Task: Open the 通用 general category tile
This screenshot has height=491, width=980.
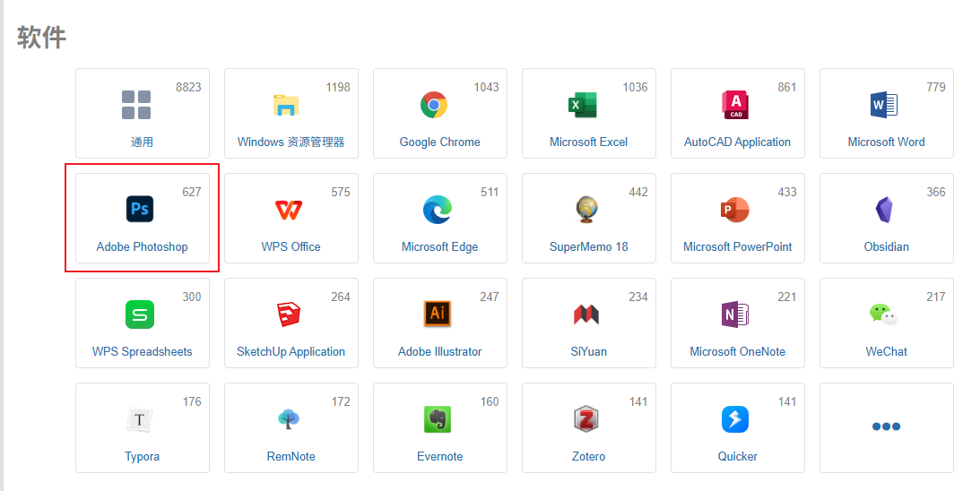Action: [x=143, y=113]
